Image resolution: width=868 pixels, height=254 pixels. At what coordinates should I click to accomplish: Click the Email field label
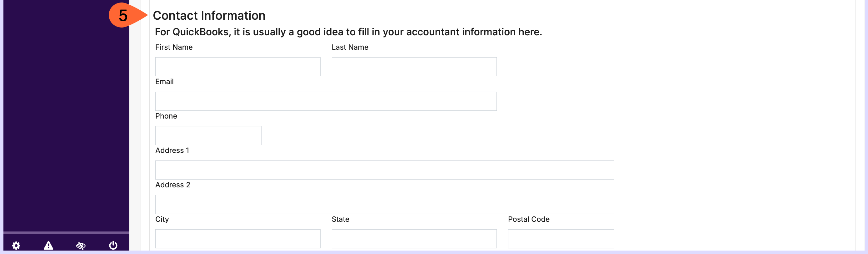pos(164,82)
